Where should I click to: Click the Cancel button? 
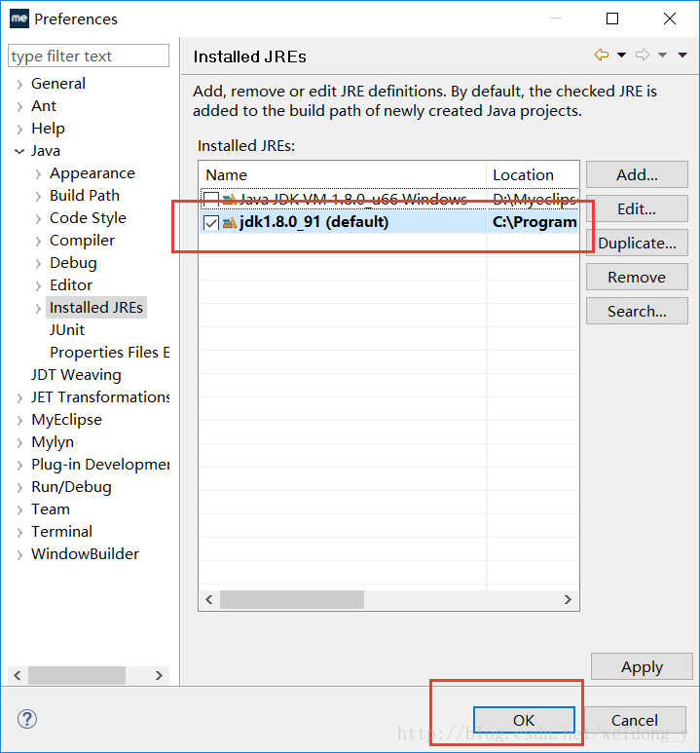(635, 720)
